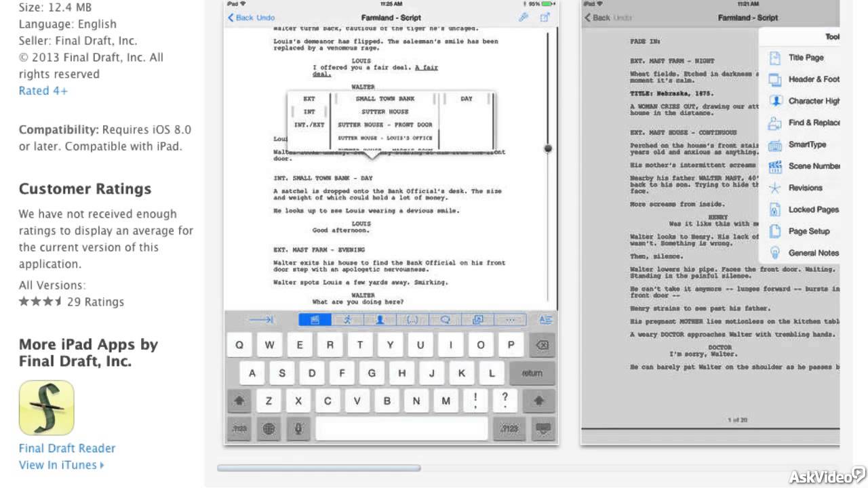Go Back in second screenshot
Viewport: 868px width, 488px height.
pyautogui.click(x=597, y=18)
